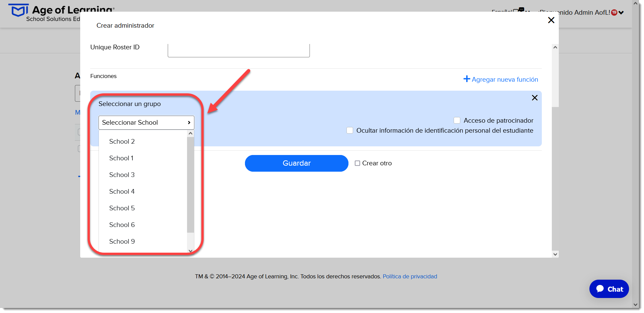This screenshot has height=313, width=644.
Task: Click browser page scrollbar down arrow
Action: 635,304
